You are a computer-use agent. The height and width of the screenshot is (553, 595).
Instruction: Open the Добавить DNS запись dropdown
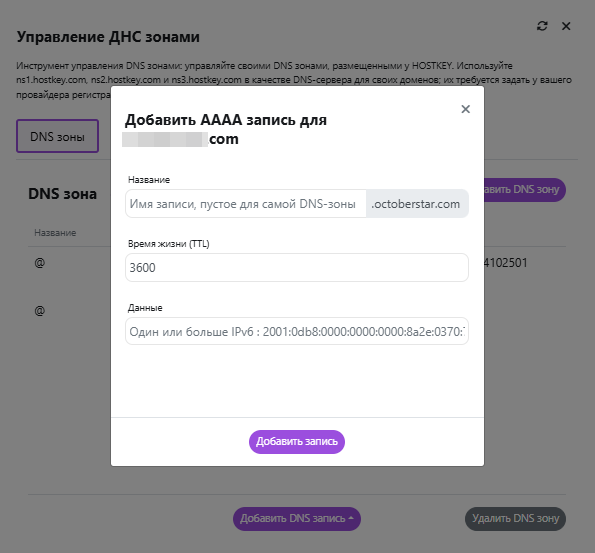point(297,518)
